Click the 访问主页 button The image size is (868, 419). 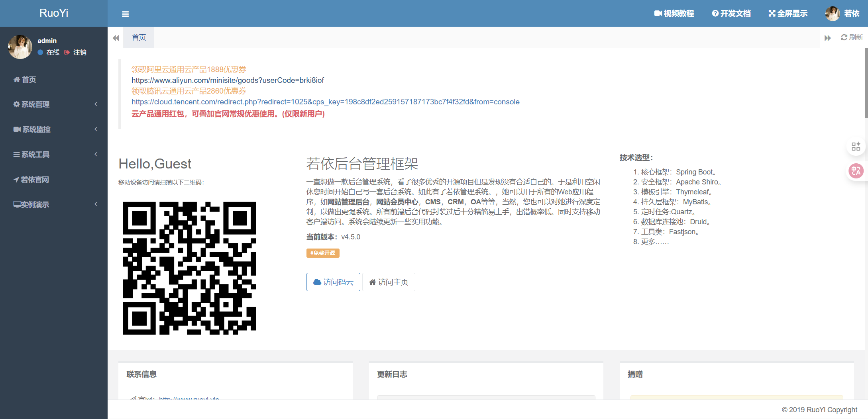click(389, 282)
